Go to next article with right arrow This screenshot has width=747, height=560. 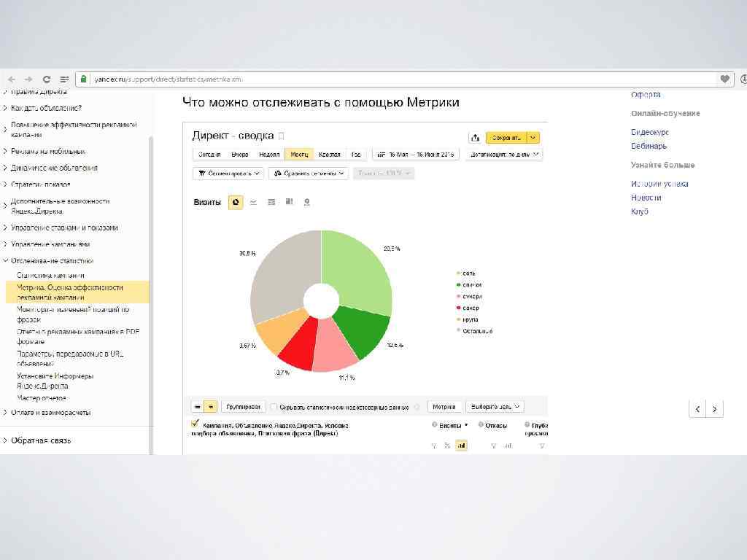pos(715,408)
